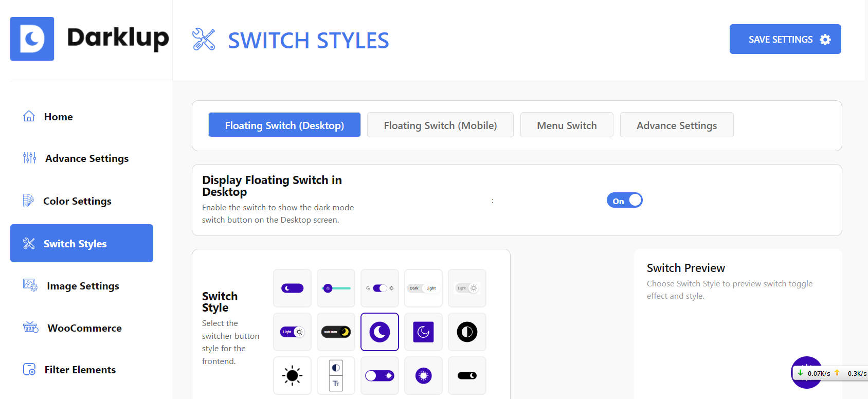
Task: Open the Menu Switch tab
Action: coord(567,125)
